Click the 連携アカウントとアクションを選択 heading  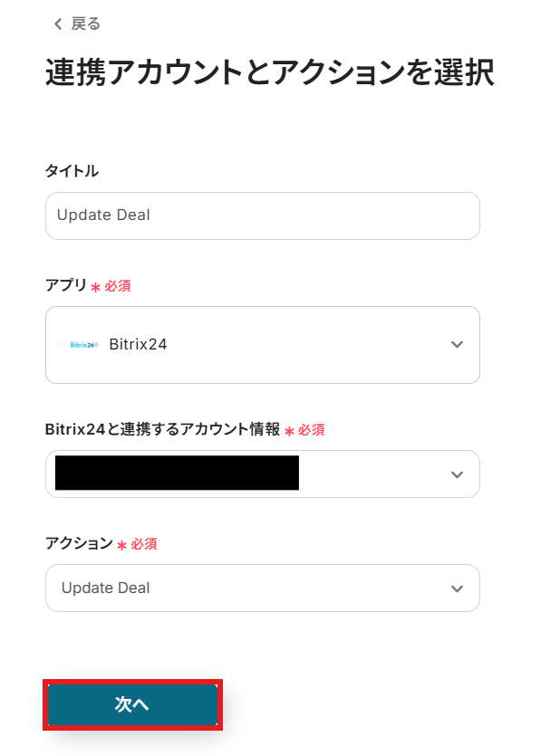pos(269,73)
